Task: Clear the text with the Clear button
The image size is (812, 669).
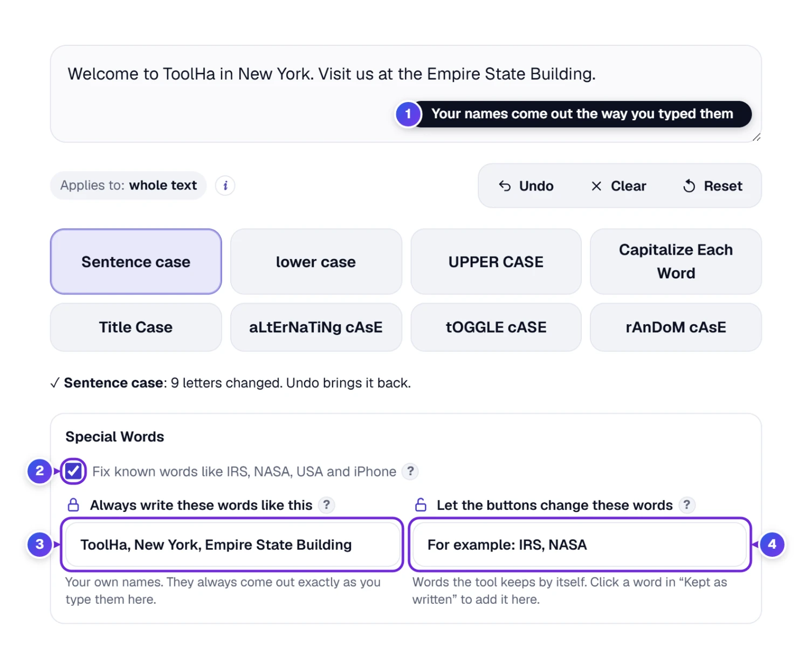Action: [619, 186]
